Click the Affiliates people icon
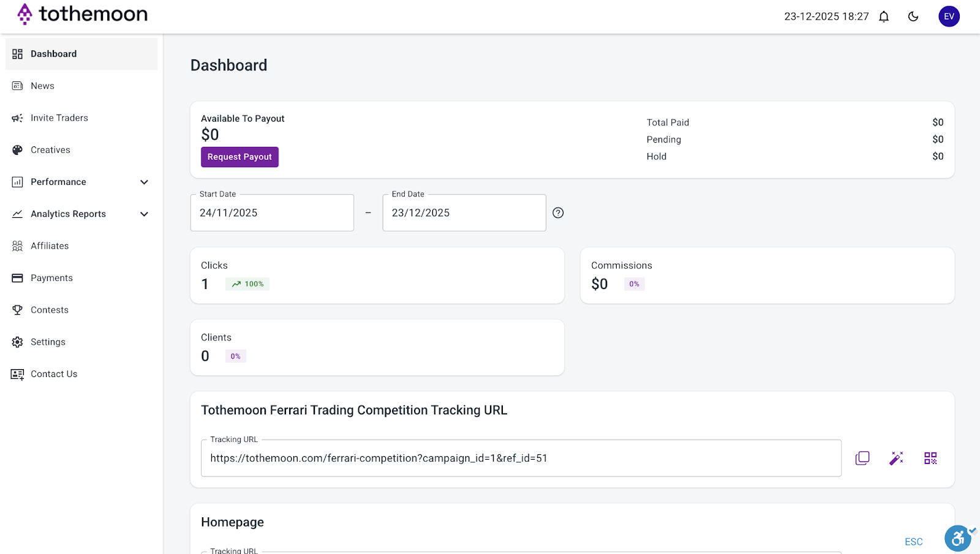Screen dimensions: 980x554 (17, 246)
